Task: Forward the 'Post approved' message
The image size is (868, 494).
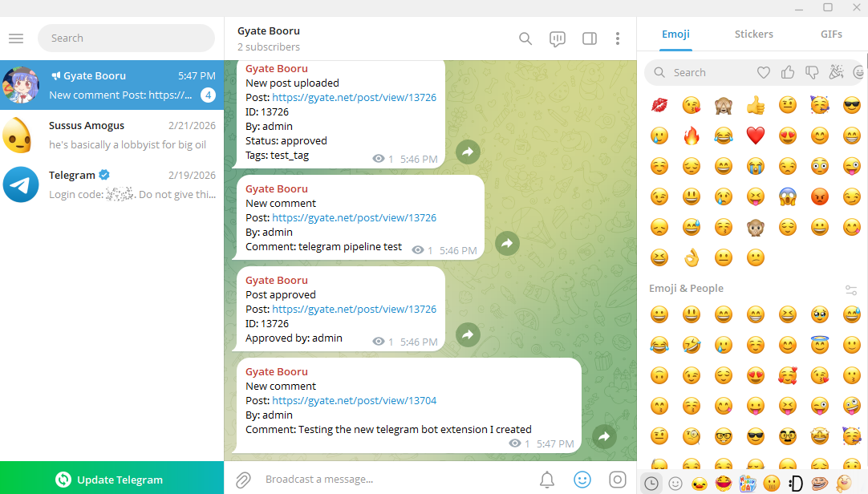Action: [x=468, y=334]
